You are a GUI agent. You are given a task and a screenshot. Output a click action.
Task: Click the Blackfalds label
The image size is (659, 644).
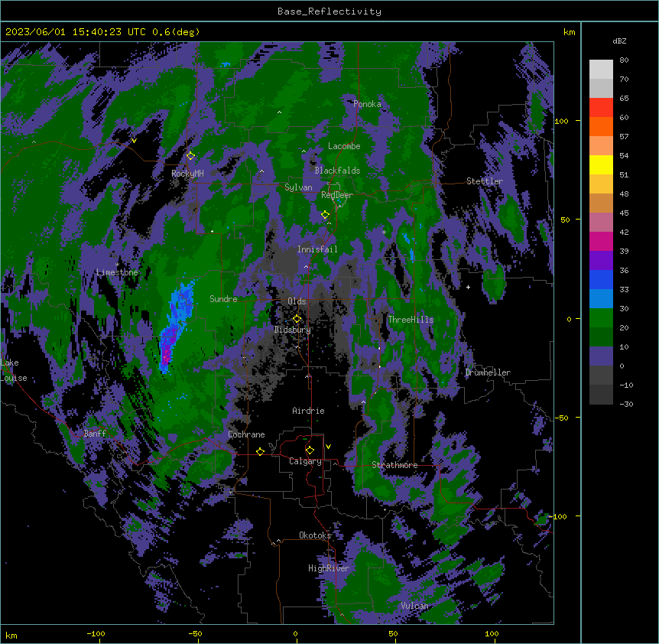337,171
